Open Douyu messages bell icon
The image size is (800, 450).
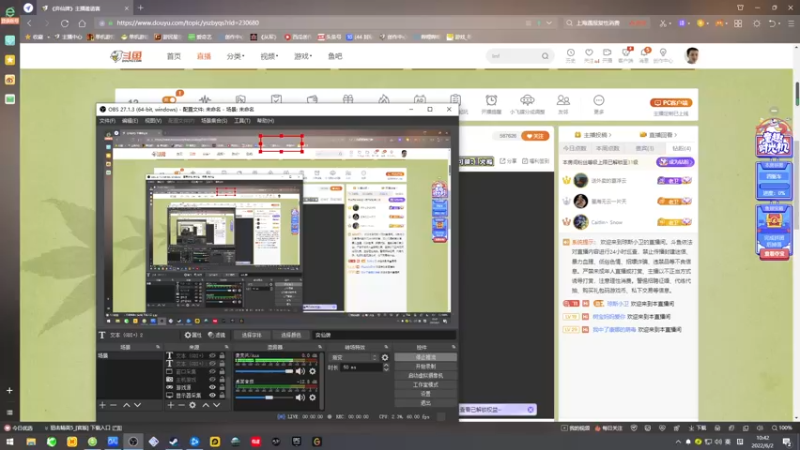[x=645, y=53]
